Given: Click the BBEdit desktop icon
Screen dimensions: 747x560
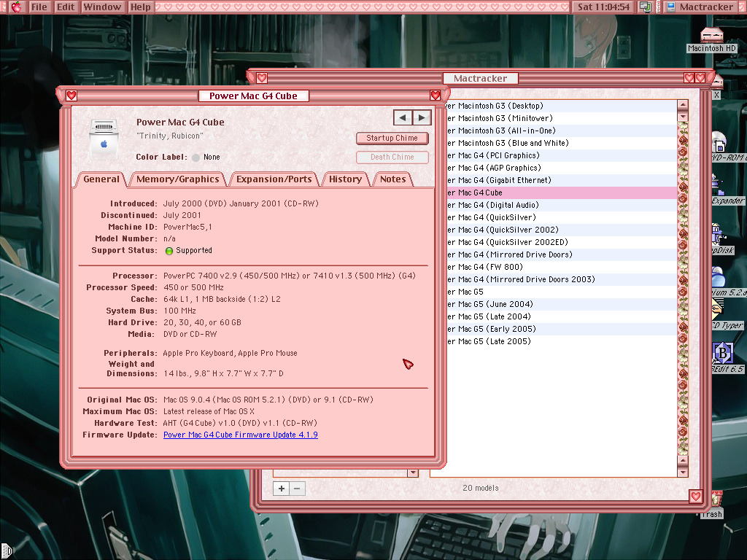Looking at the screenshot, I should (721, 355).
